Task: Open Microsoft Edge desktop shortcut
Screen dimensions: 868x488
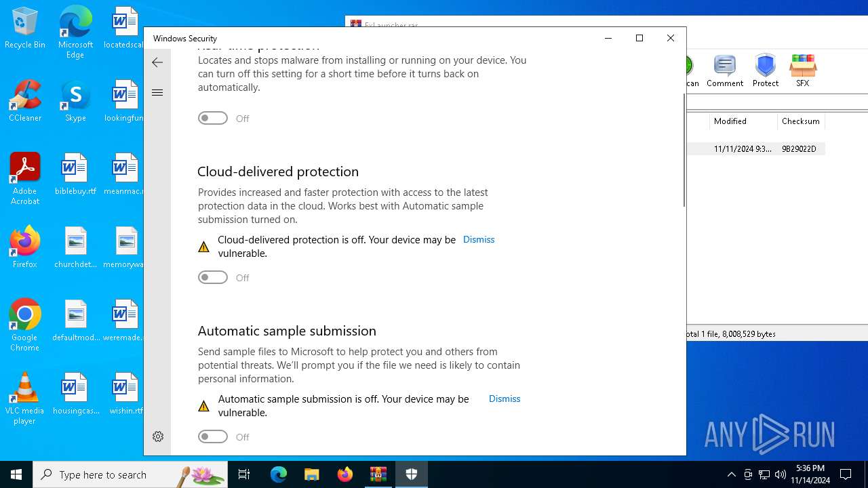Action: point(75,33)
